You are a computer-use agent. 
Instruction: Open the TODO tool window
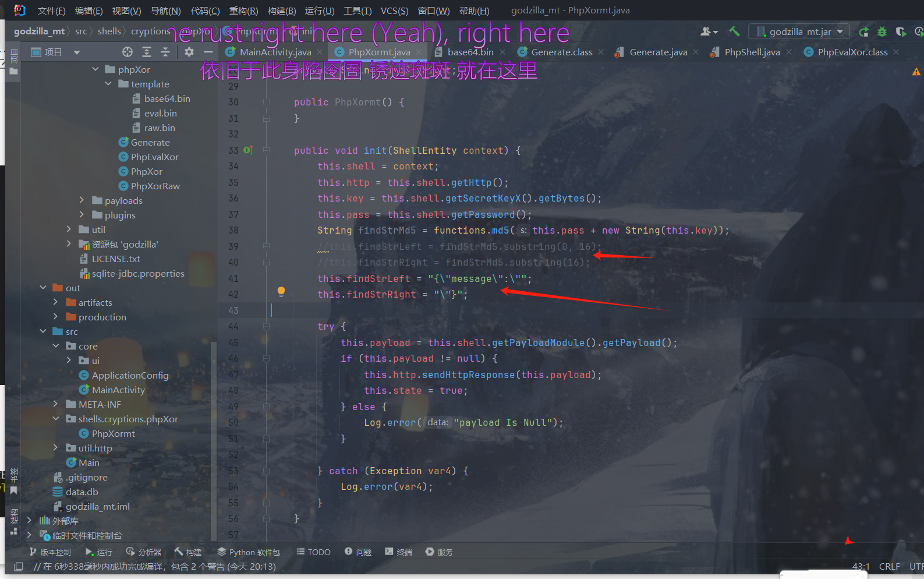click(x=313, y=552)
